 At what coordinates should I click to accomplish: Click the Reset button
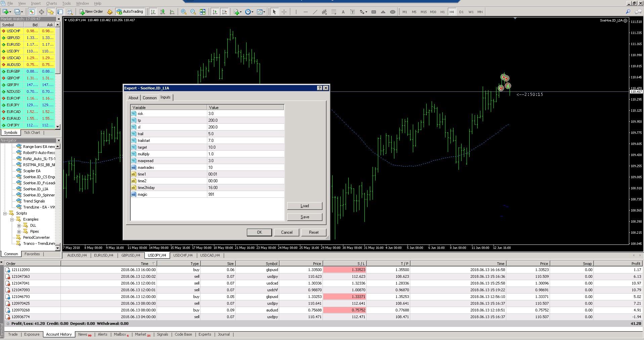(x=313, y=232)
